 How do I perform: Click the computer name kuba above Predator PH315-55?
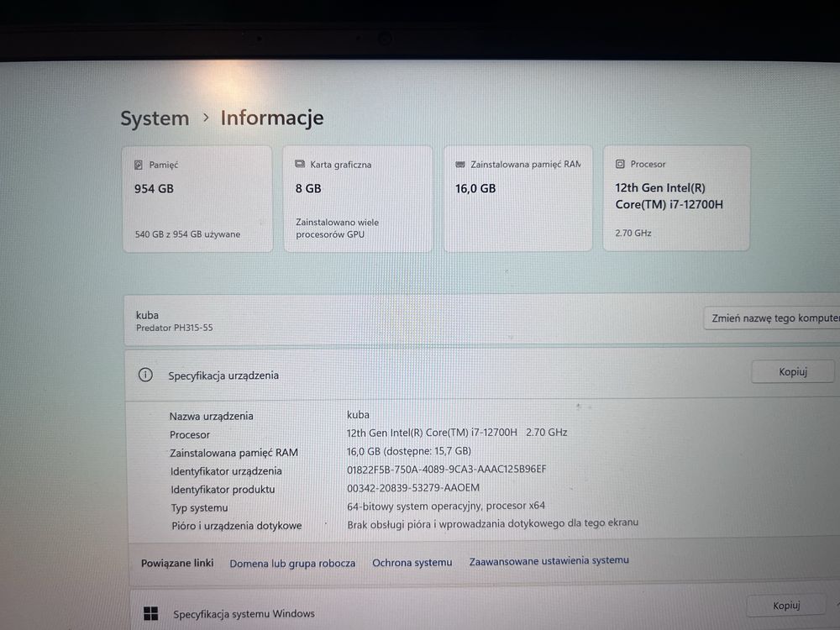coord(147,315)
